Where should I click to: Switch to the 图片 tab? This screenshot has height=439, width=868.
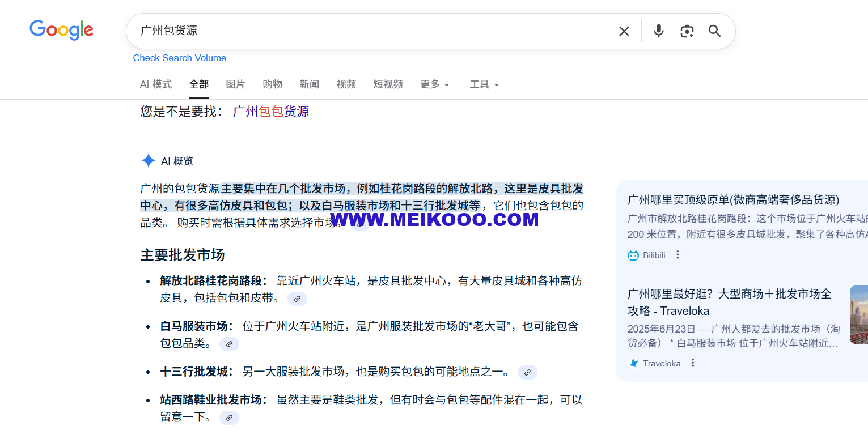coord(235,84)
